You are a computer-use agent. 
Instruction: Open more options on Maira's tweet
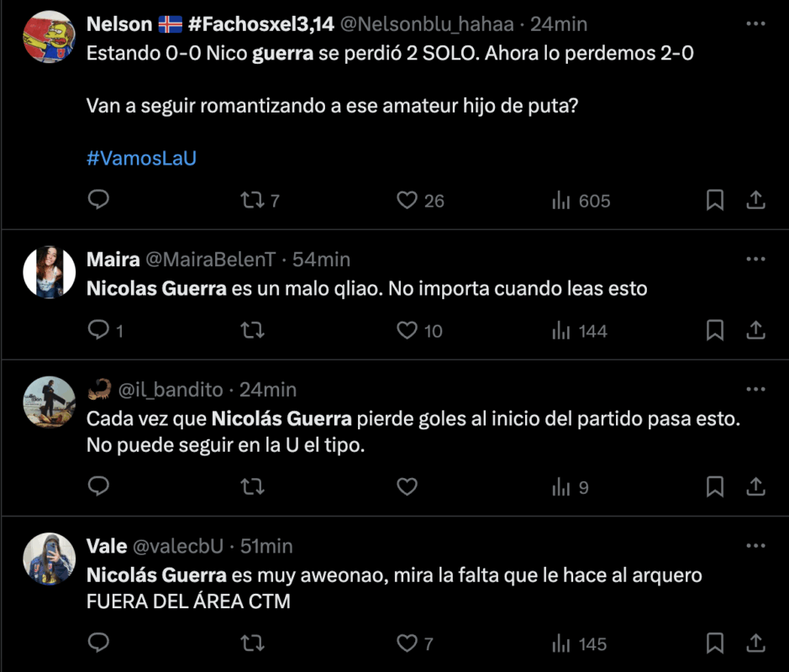tap(755, 259)
